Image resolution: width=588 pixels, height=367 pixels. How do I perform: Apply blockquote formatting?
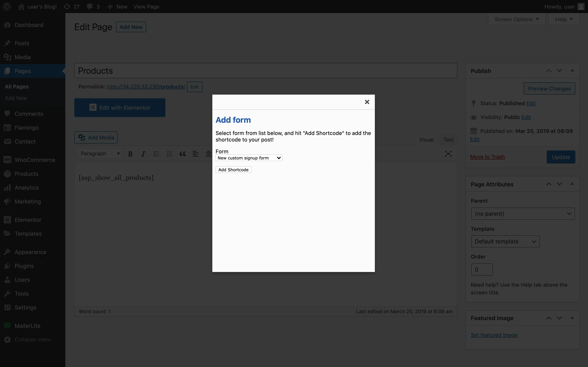[x=183, y=154]
